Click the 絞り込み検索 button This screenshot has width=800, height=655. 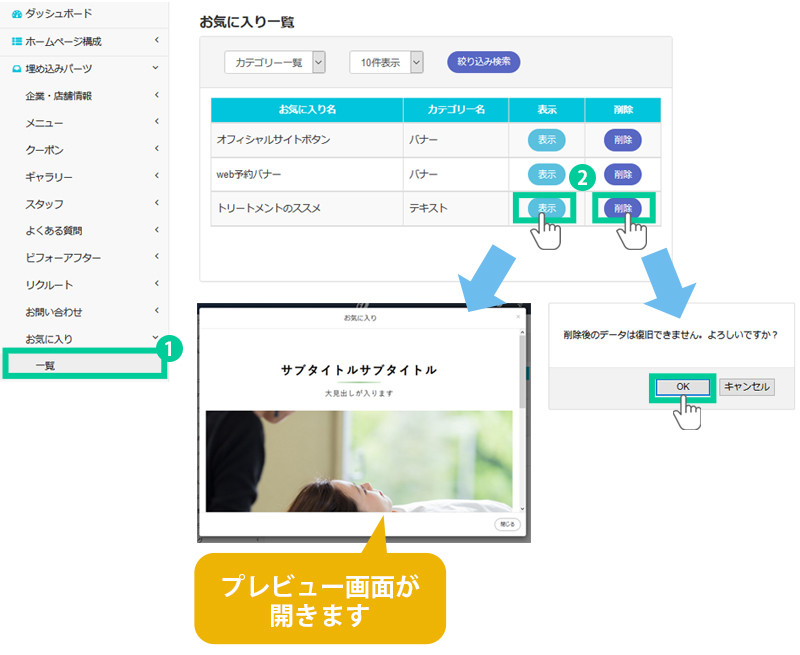(483, 62)
